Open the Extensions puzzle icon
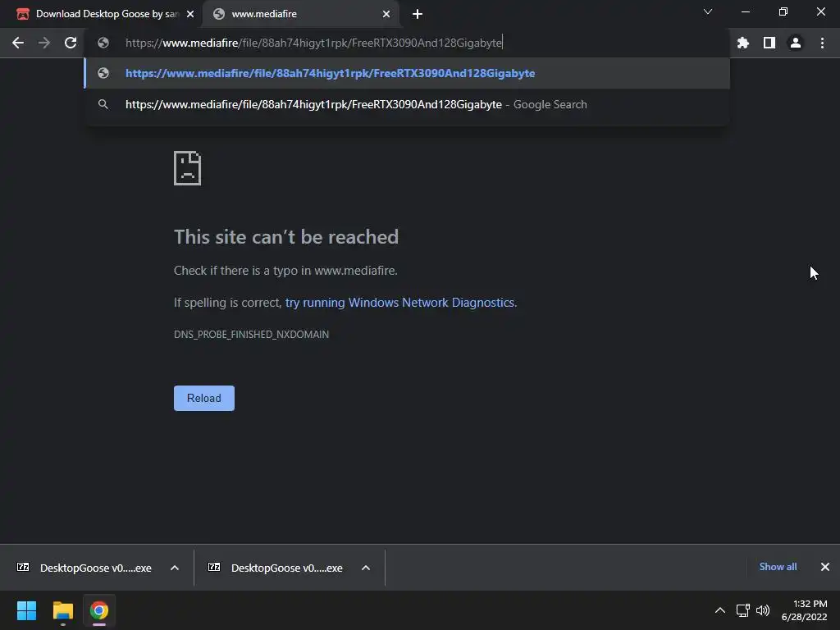Viewport: 840px width, 630px height. click(x=743, y=43)
